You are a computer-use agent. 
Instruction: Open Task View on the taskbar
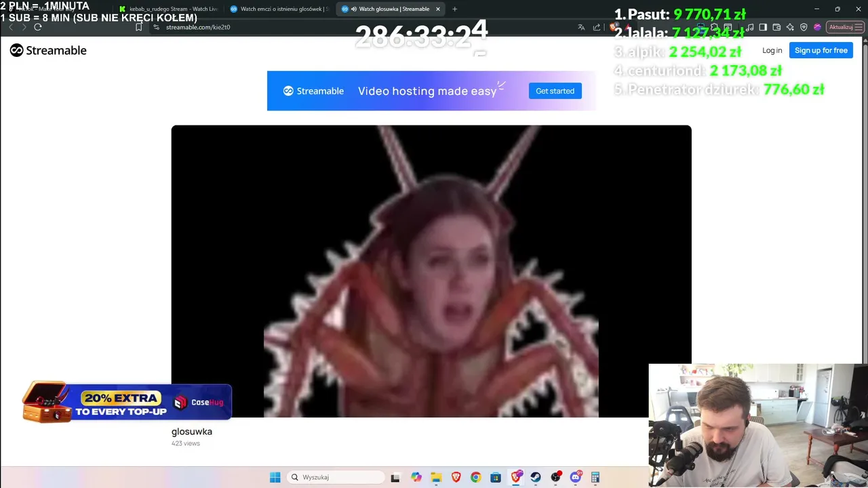395,477
